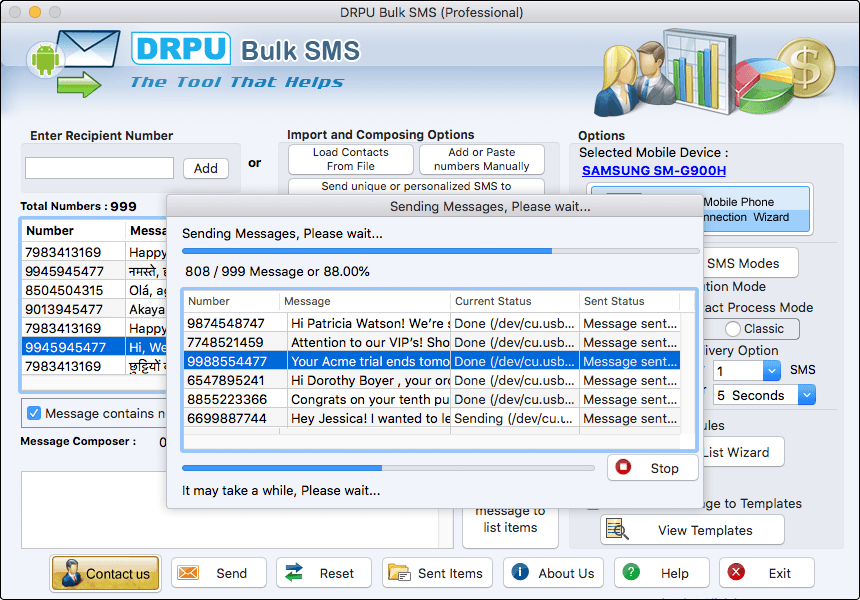This screenshot has height=600, width=860.
Task: Click the Send button label
Action: (x=231, y=573)
